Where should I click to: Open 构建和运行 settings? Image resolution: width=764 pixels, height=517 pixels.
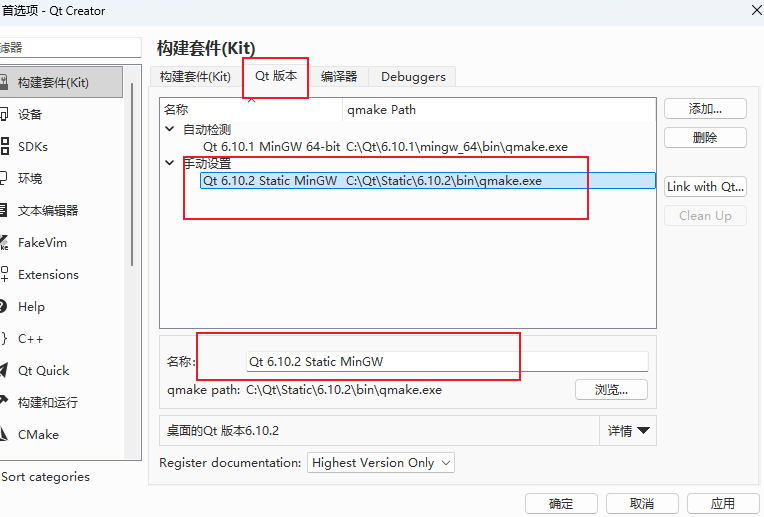[48, 402]
